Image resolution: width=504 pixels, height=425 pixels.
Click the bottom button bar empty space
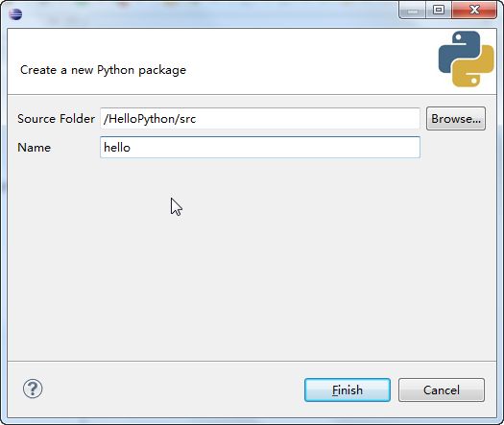pyautogui.click(x=174, y=390)
